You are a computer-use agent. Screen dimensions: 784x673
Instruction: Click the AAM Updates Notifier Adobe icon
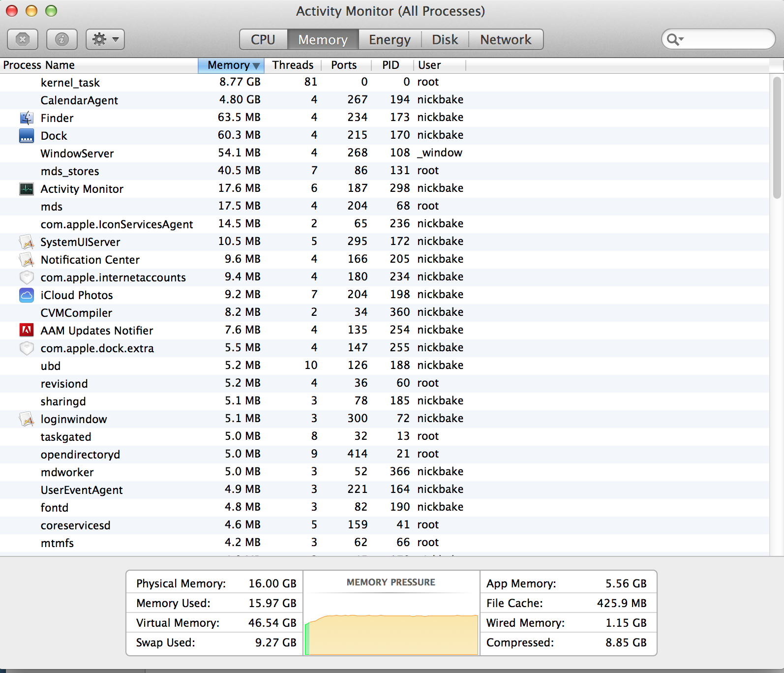(27, 331)
